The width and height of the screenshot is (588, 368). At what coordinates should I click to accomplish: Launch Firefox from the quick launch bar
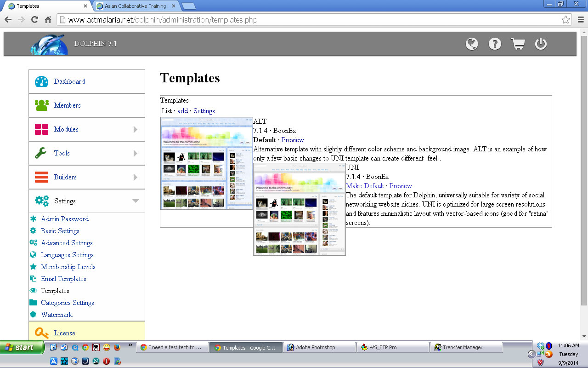(117, 347)
